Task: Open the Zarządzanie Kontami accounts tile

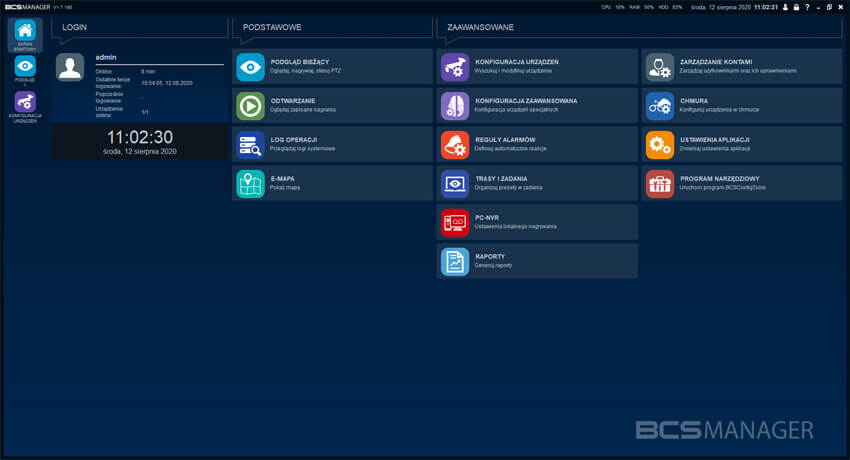Action: [742, 67]
